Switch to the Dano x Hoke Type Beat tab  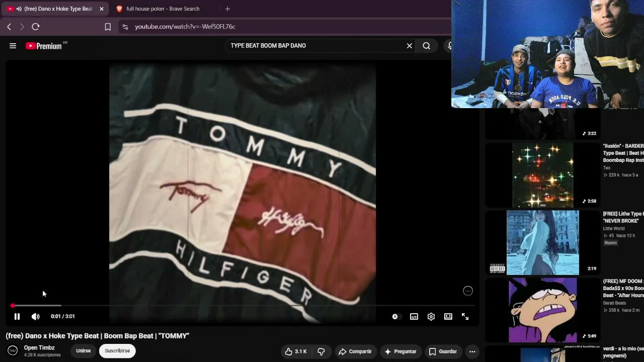54,9
